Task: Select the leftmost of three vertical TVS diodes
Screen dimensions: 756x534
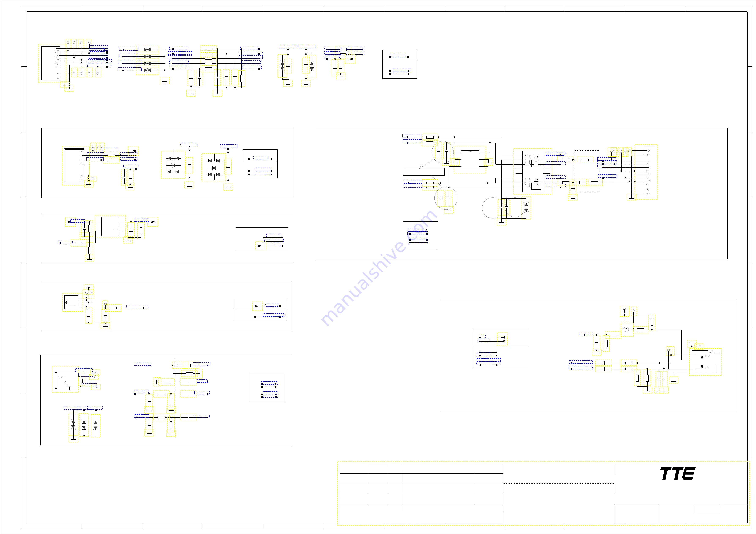Action: [73, 424]
